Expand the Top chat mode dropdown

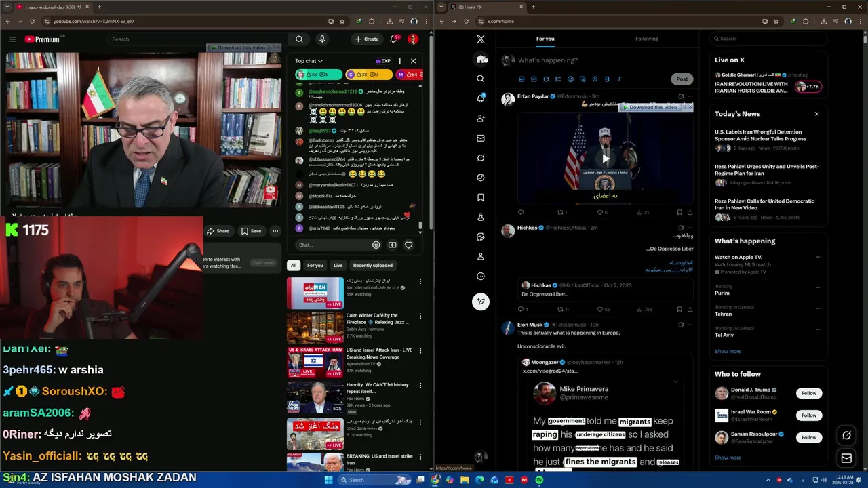tap(309, 61)
